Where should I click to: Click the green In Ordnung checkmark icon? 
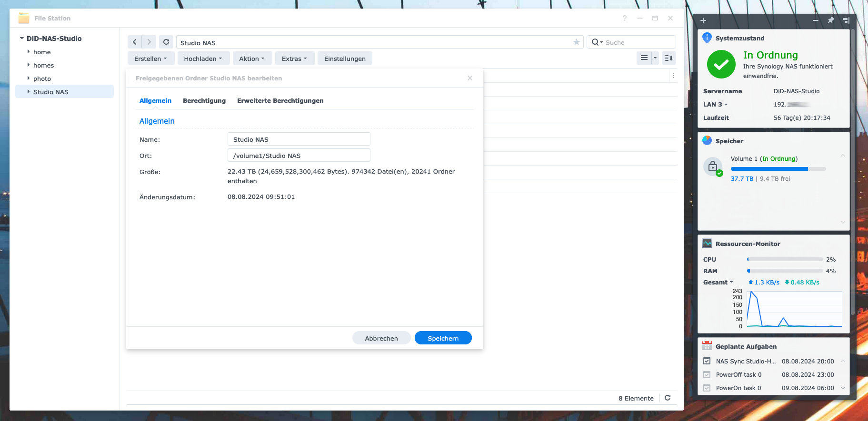click(x=721, y=64)
